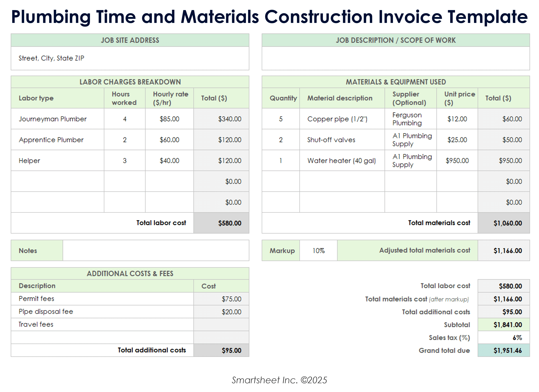The height and width of the screenshot is (392, 539).
Task: Click the Adjusted total materials cost value
Action: (504, 251)
